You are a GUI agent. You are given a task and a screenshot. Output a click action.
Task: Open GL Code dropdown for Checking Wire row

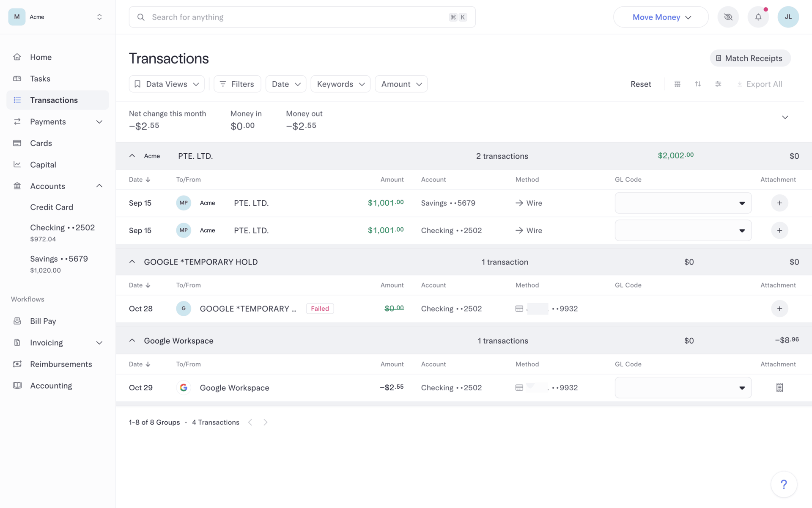click(683, 230)
